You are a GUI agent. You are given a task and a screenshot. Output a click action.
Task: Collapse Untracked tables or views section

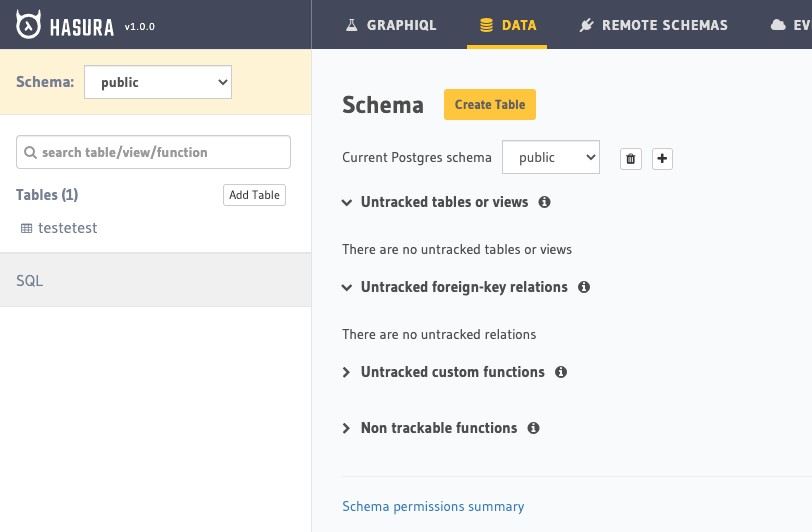coord(346,203)
